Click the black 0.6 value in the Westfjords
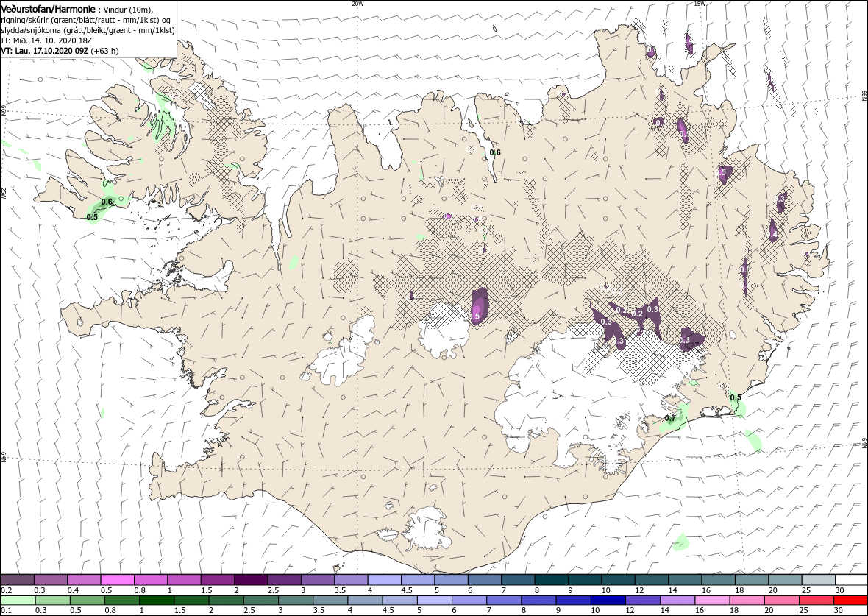Image resolution: width=868 pixels, height=616 pixels. (x=107, y=202)
